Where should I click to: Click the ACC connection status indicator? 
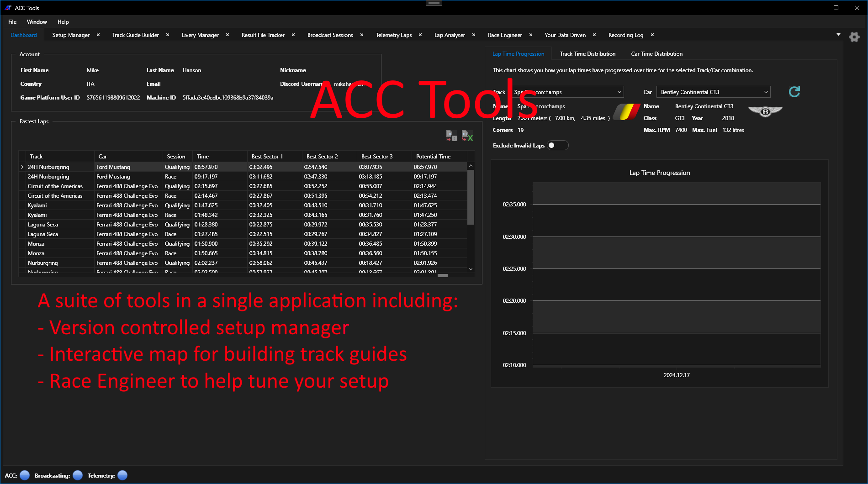click(25, 475)
